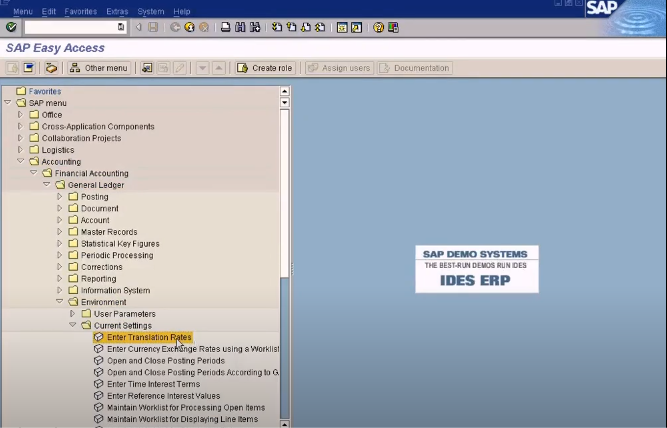This screenshot has width=667, height=428.
Task: Select Enter Translation Rates transaction
Action: 149,337
